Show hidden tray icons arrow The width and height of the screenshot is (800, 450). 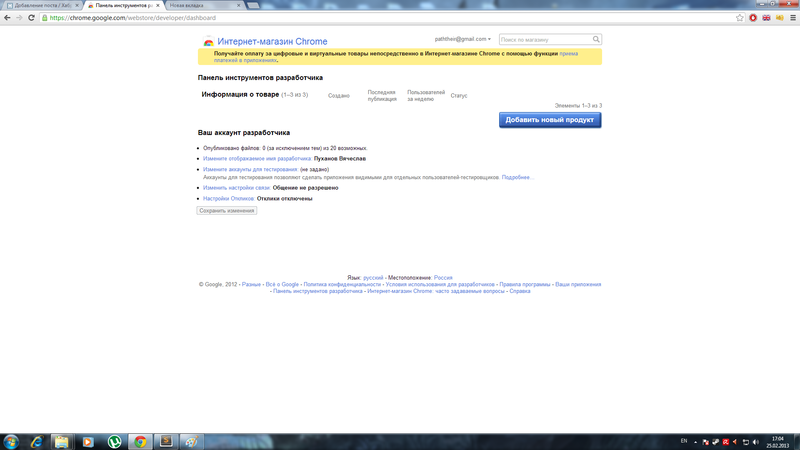pos(695,442)
